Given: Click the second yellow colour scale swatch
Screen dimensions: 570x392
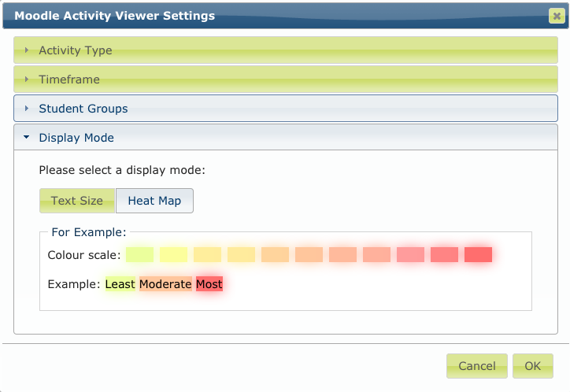Looking at the screenshot, I should pyautogui.click(x=173, y=254).
